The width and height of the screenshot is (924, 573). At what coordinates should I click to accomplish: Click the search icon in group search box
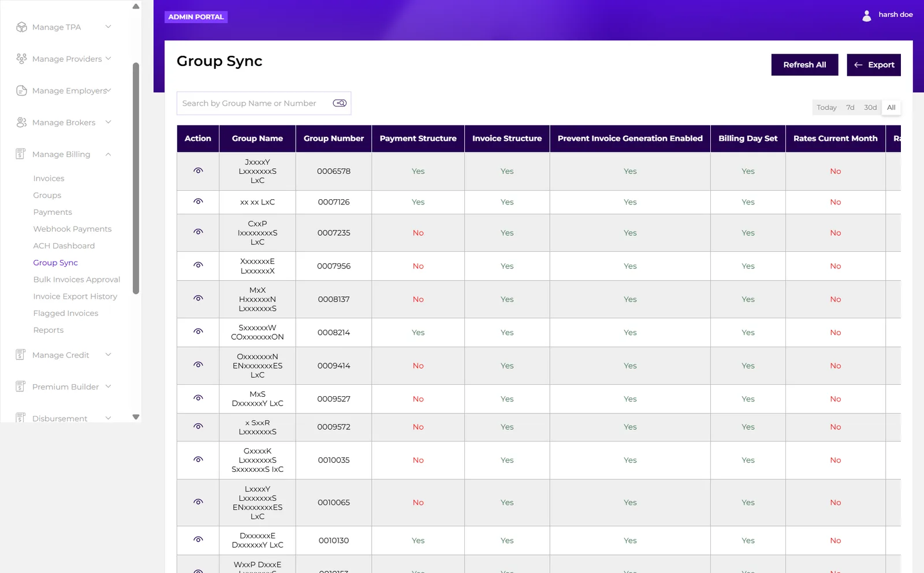[x=340, y=103]
